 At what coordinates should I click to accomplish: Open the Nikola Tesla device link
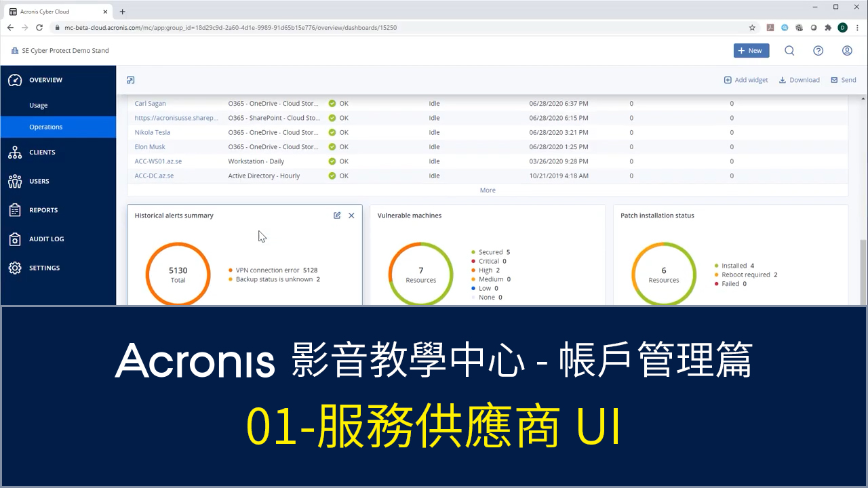coord(152,132)
